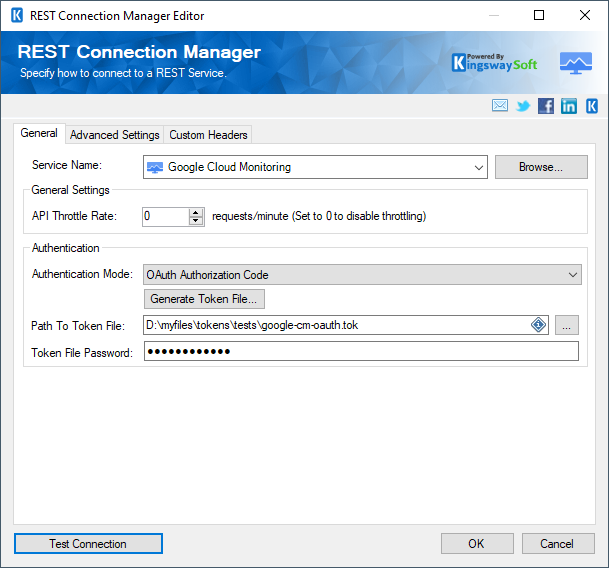Viewport: 609px width, 568px height.
Task: Maximize the REST Connection Manager Editor window
Action: (539, 16)
